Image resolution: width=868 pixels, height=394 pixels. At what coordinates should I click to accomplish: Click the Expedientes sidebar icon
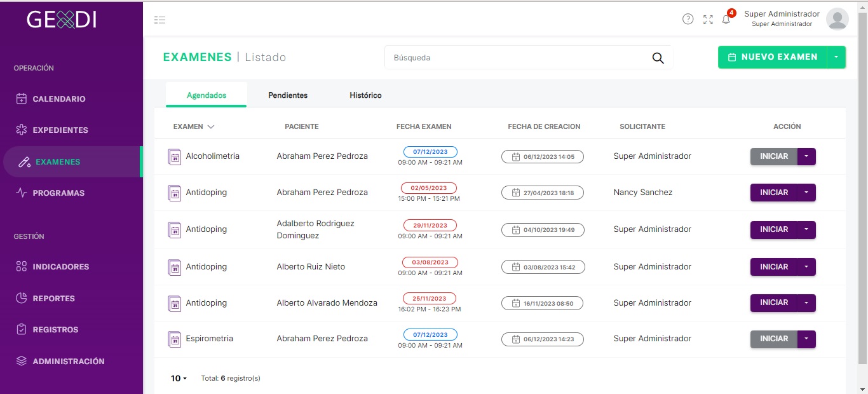tap(22, 130)
